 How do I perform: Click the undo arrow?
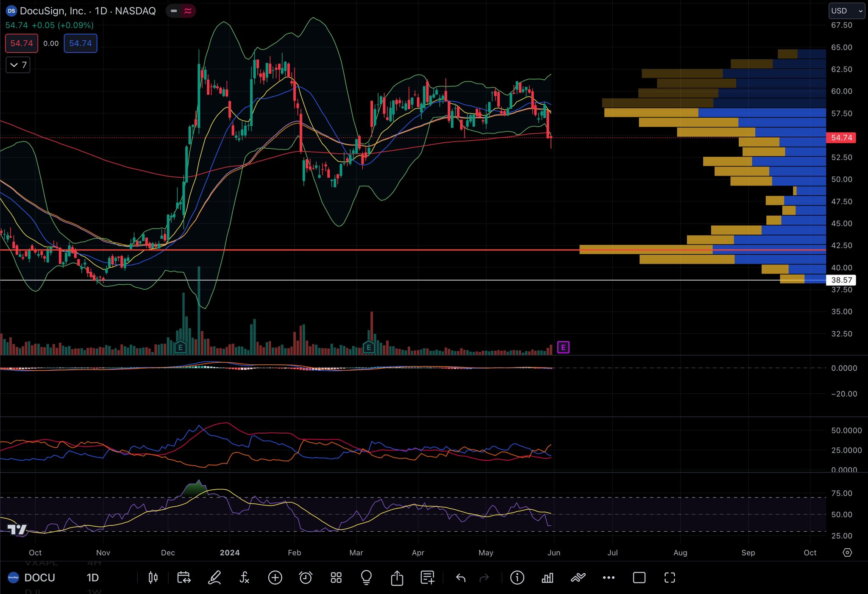461,577
